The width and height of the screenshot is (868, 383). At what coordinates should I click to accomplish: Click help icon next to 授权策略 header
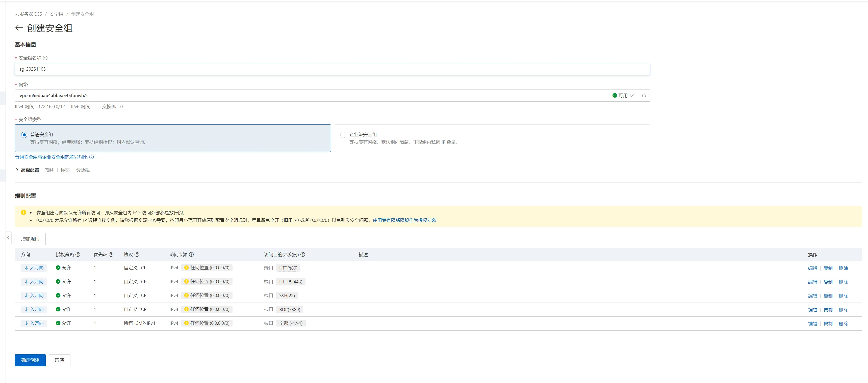(78, 254)
